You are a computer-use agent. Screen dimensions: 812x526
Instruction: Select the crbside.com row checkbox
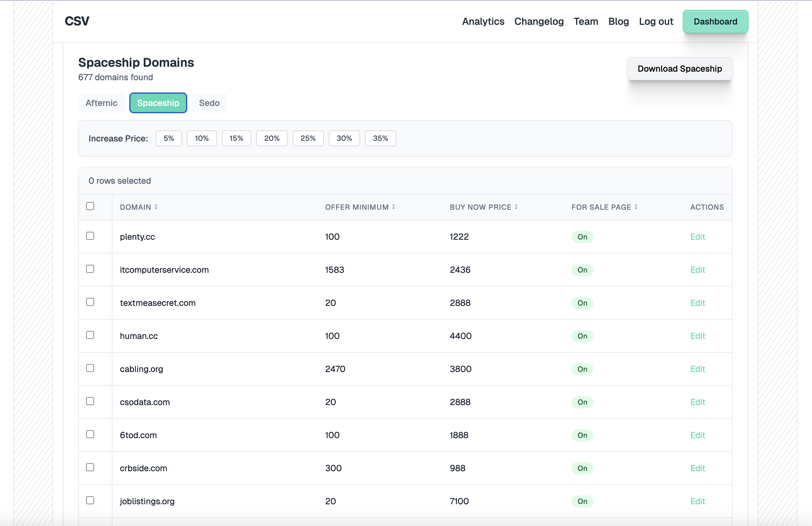tap(90, 467)
